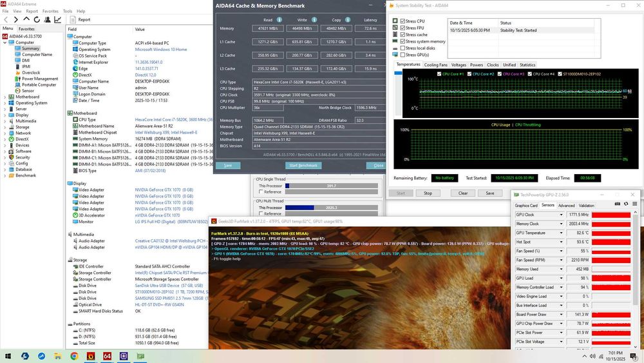Click Clear in System Stability Test
The height and width of the screenshot is (363, 644).
pos(463,193)
